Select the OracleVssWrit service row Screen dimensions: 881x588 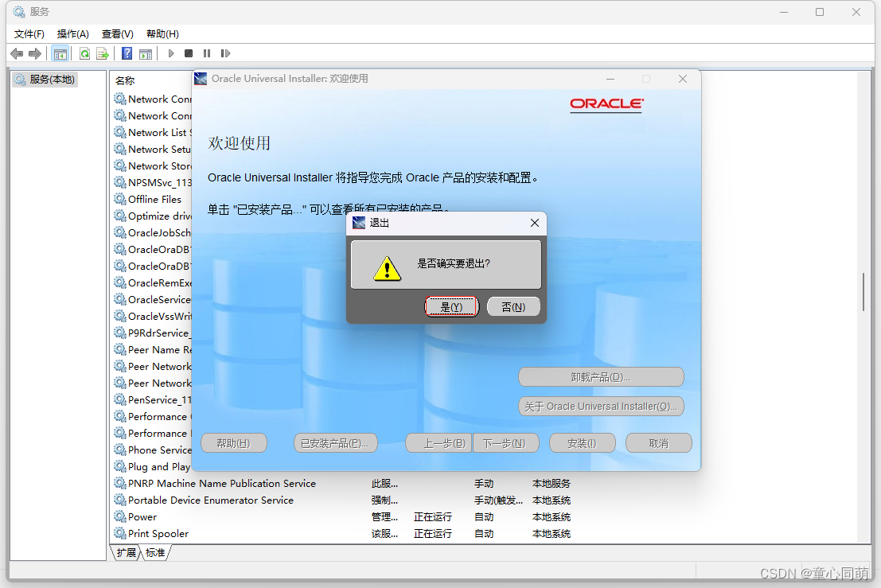[x=152, y=316]
